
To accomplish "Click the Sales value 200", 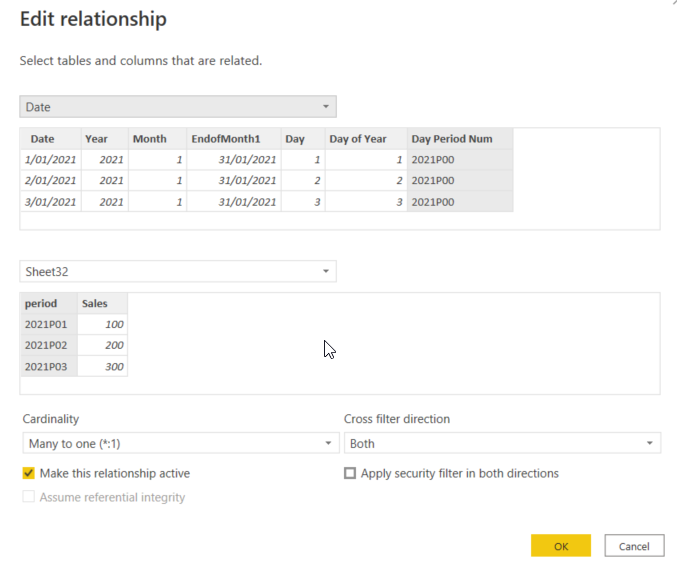I will 102,345.
